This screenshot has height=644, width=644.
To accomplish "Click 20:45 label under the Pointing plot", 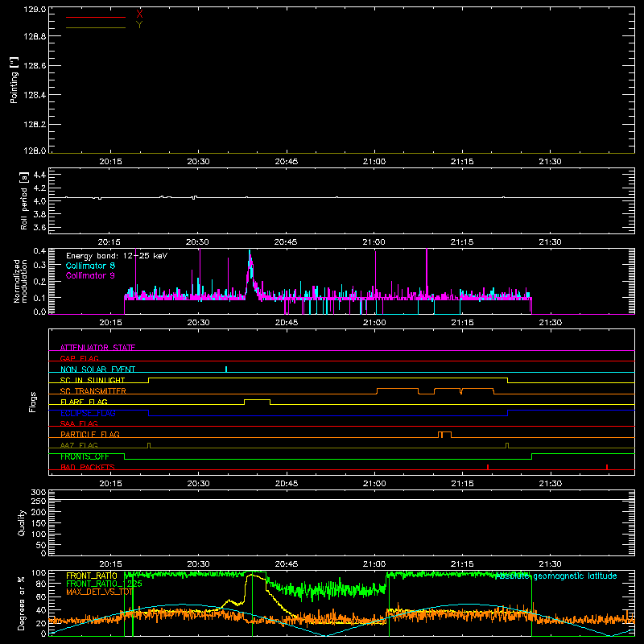I will [x=287, y=162].
